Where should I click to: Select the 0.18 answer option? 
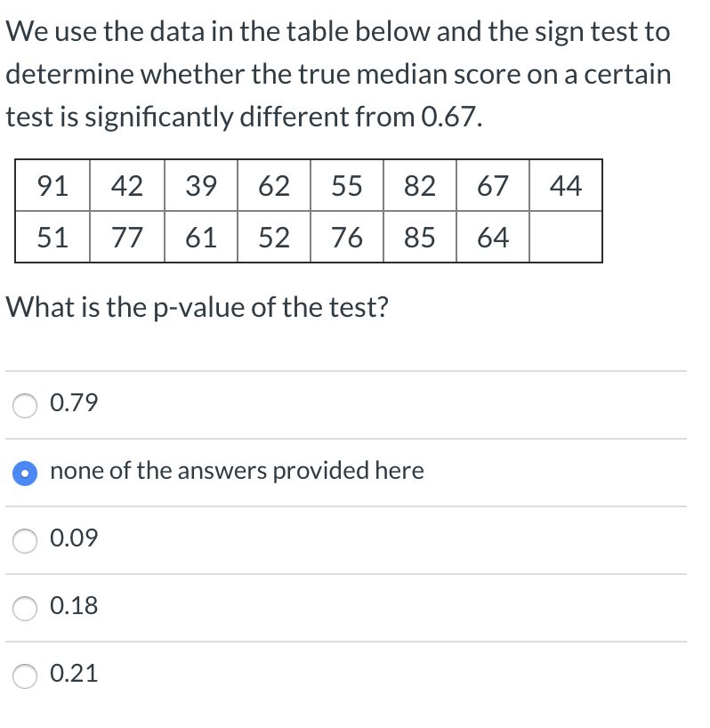(x=24, y=608)
